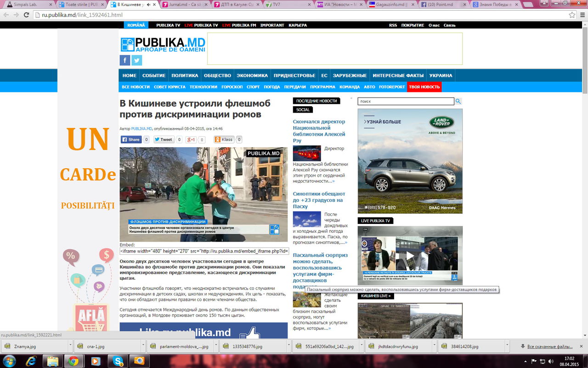The width and height of the screenshot is (588, 368).
Task: Share the article on Facebook
Action: [131, 139]
